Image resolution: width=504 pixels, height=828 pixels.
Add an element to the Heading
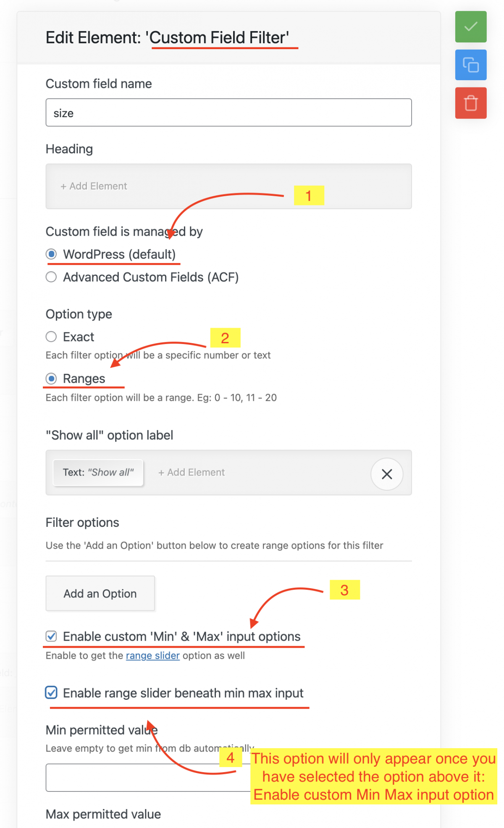tap(94, 186)
